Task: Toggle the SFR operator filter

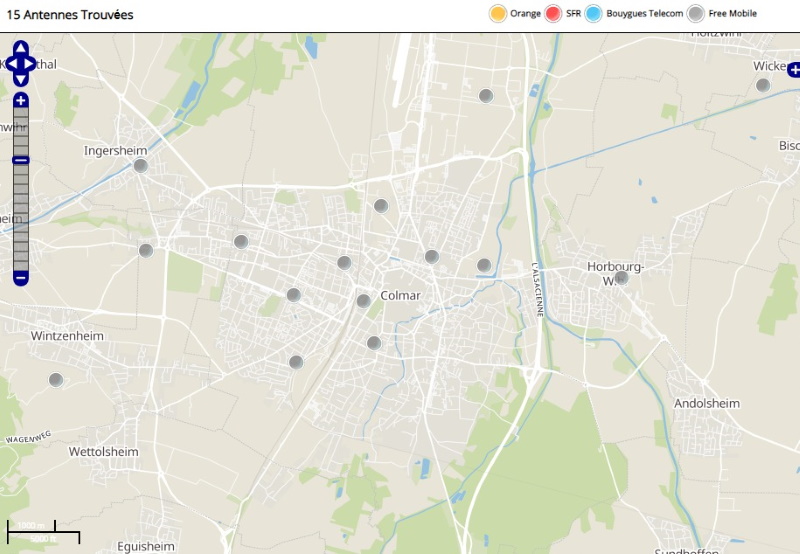Action: pos(553,13)
